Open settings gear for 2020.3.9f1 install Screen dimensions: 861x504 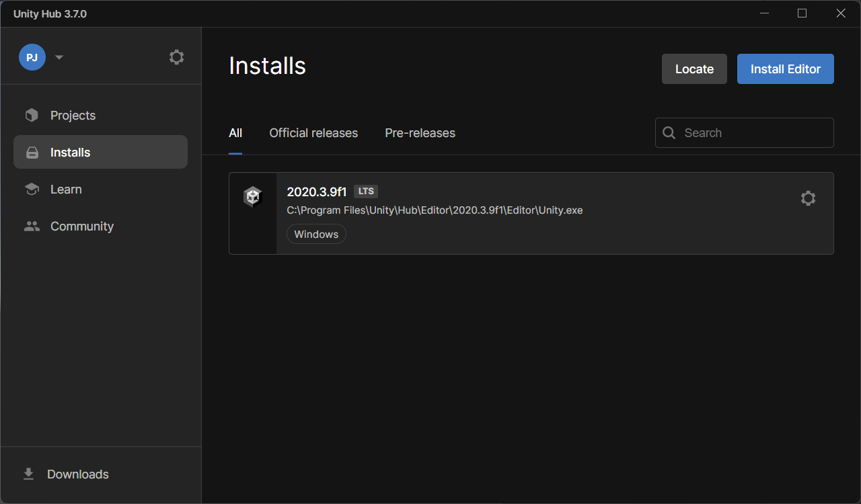[808, 198]
